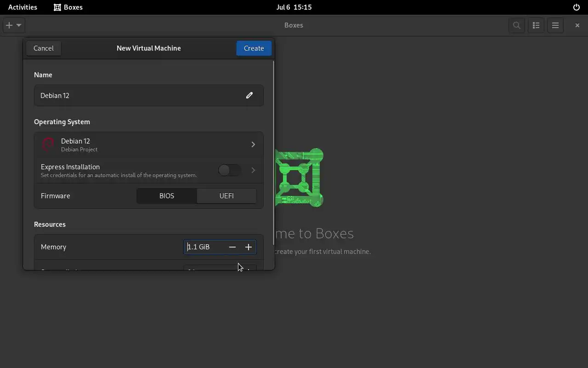Cancel the New Virtual Machine dialog
Viewport: 588px width, 368px height.
pos(44,48)
